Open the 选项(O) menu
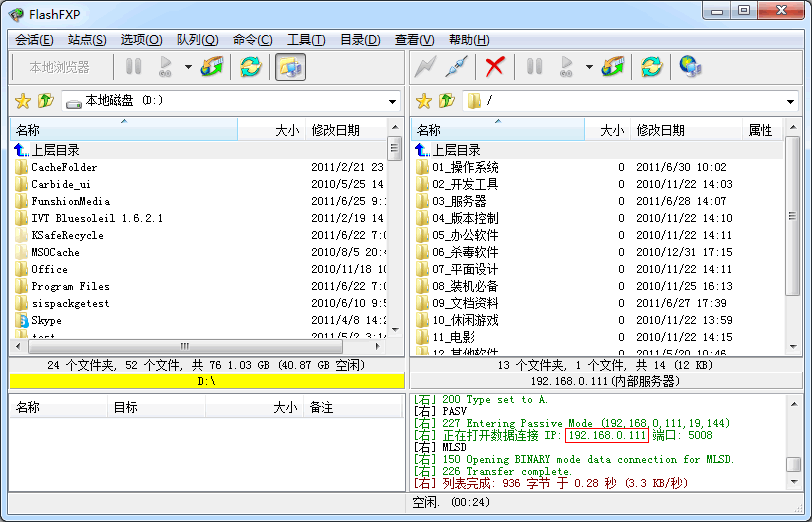This screenshot has width=812, height=522. (x=141, y=40)
